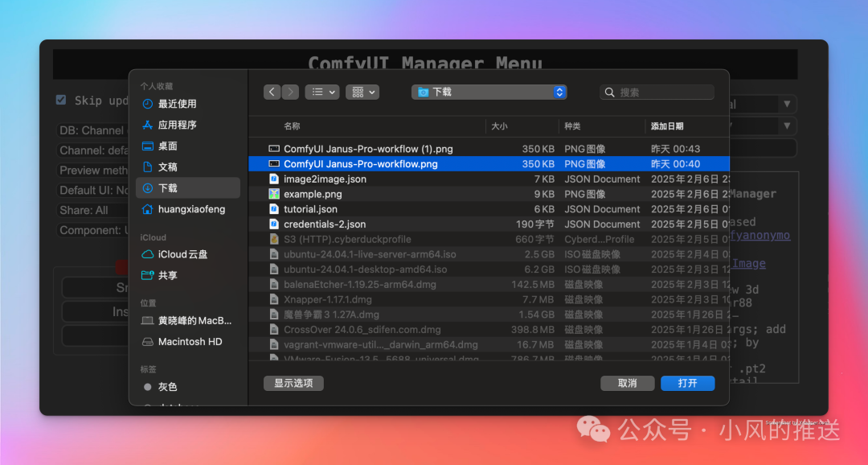
Task: Open 应用程序 in the sidebar
Action: tap(188, 125)
